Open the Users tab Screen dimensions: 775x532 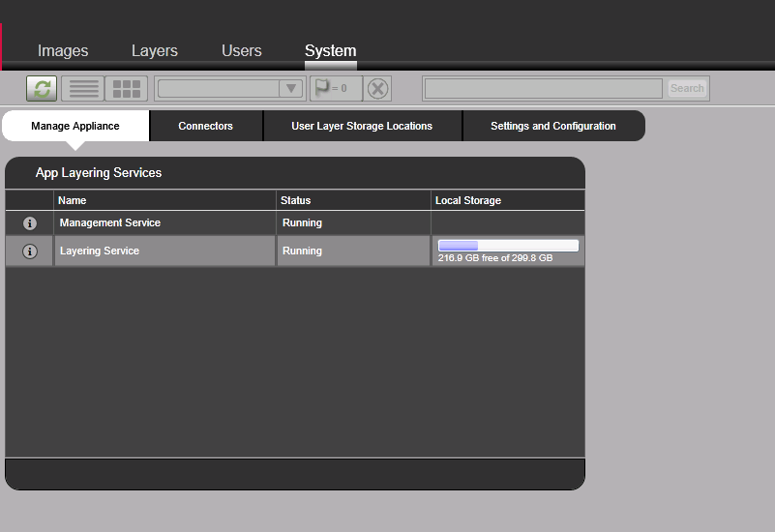[x=242, y=51]
